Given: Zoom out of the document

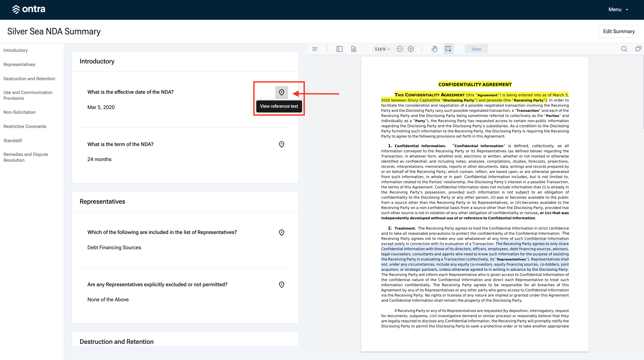Looking at the screenshot, I should pos(400,49).
